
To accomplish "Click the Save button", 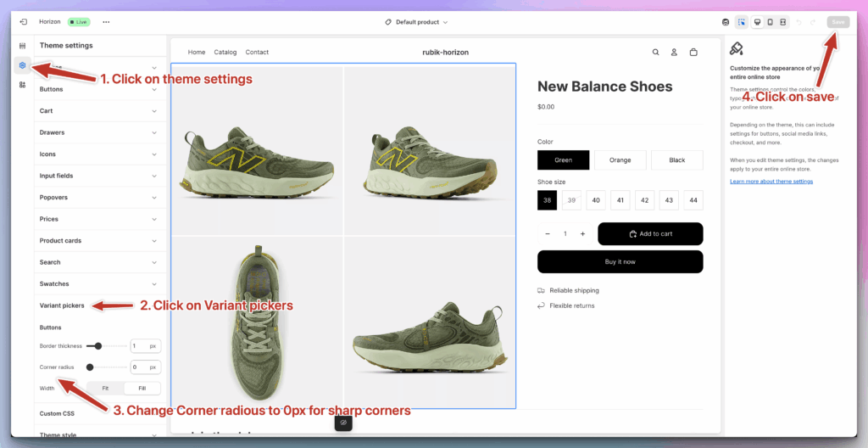I will tap(838, 22).
